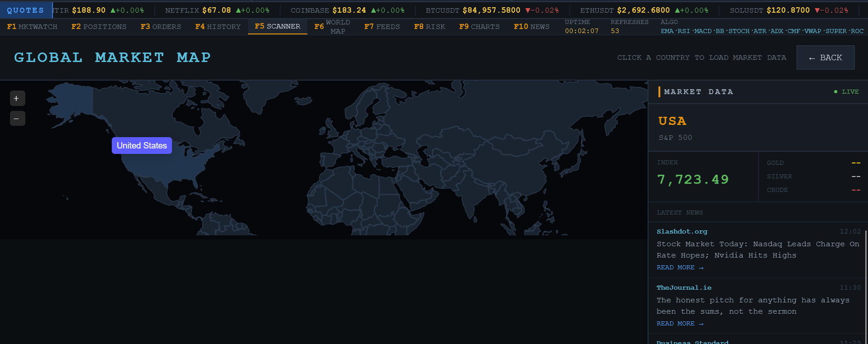Toggle the RSI algo indicator
The width and height of the screenshot is (868, 344).
[x=684, y=31]
